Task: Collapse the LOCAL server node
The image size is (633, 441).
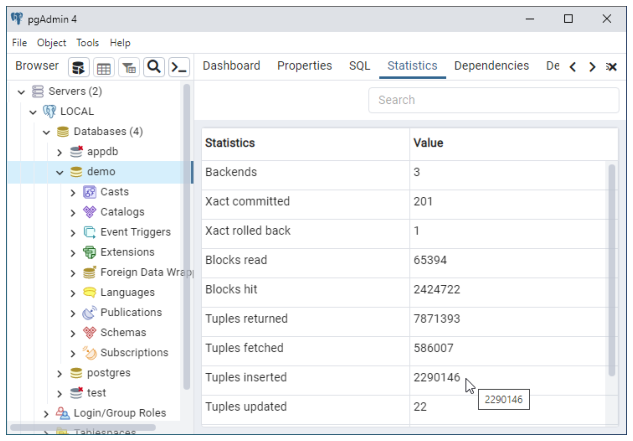Action: (x=33, y=112)
